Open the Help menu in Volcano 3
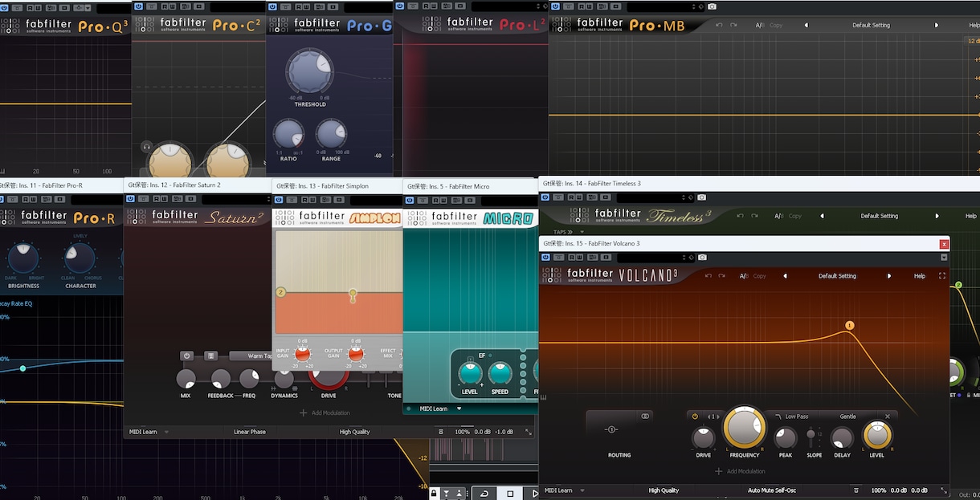Image resolution: width=980 pixels, height=500 pixels. (x=920, y=276)
